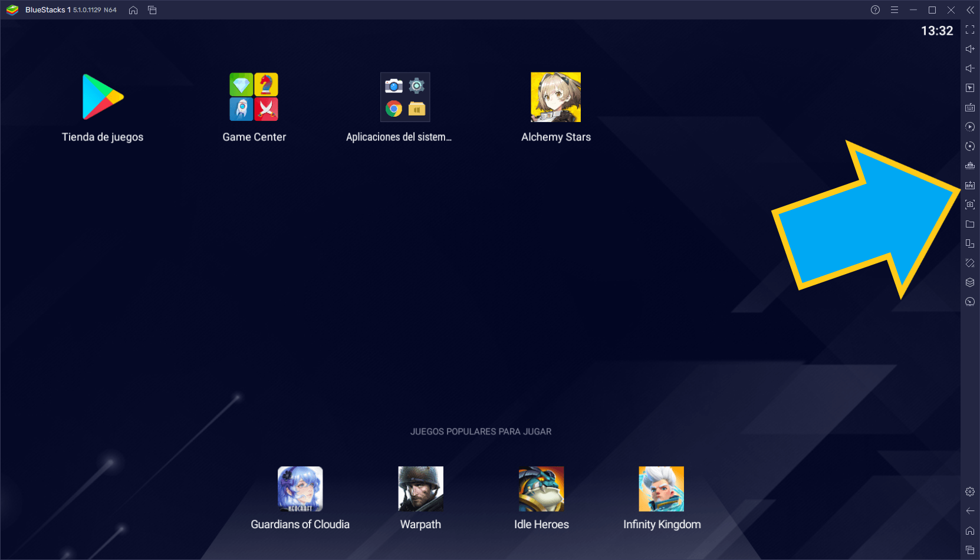Click the multi-window icon in title bar
This screenshot has width=980, height=560.
click(x=152, y=10)
